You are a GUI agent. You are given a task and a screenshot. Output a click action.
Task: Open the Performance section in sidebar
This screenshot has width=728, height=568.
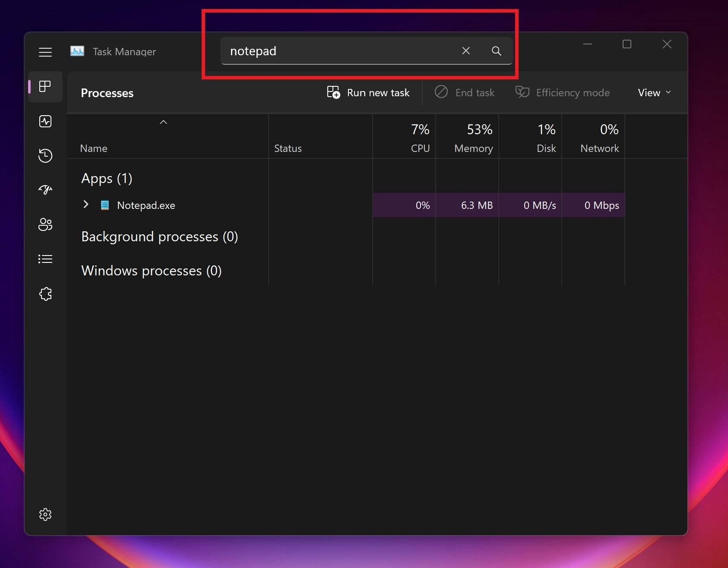pyautogui.click(x=45, y=121)
